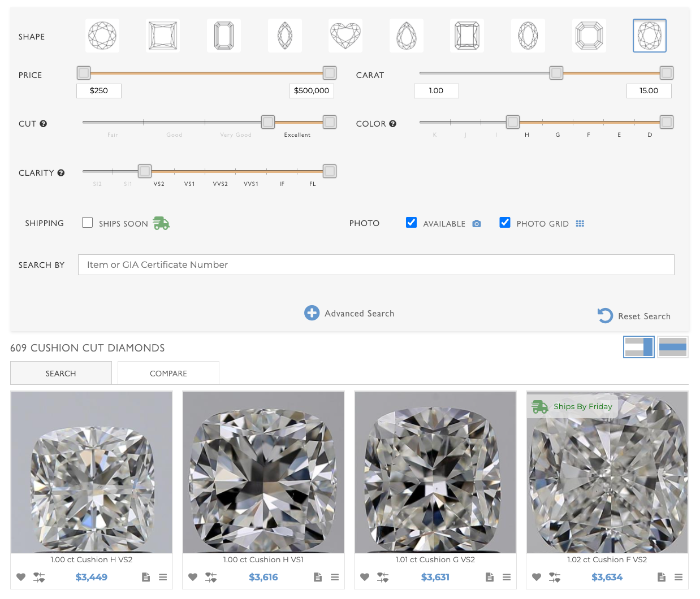Switch to the list view layout
The height and width of the screenshot is (599, 700).
tap(673, 347)
